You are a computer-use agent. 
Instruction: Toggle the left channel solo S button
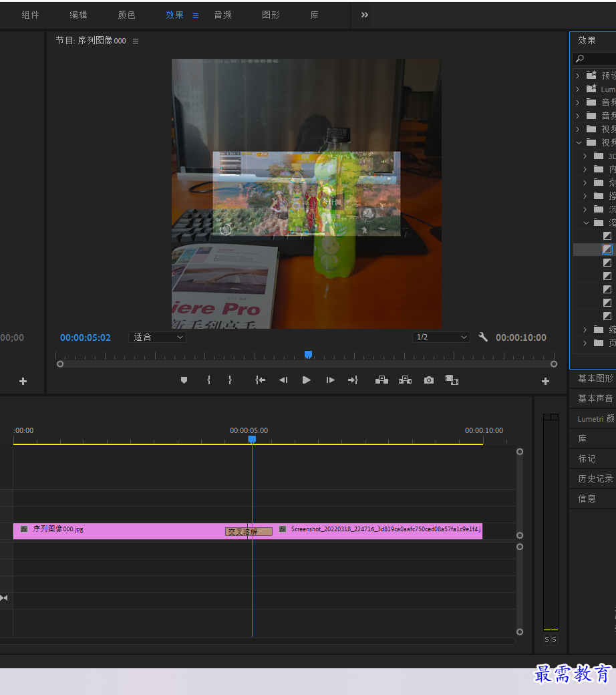click(x=547, y=639)
